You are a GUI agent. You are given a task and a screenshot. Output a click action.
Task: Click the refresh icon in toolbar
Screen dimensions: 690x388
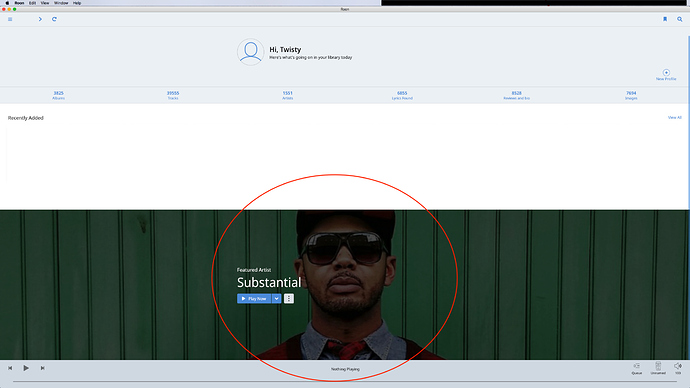(54, 19)
